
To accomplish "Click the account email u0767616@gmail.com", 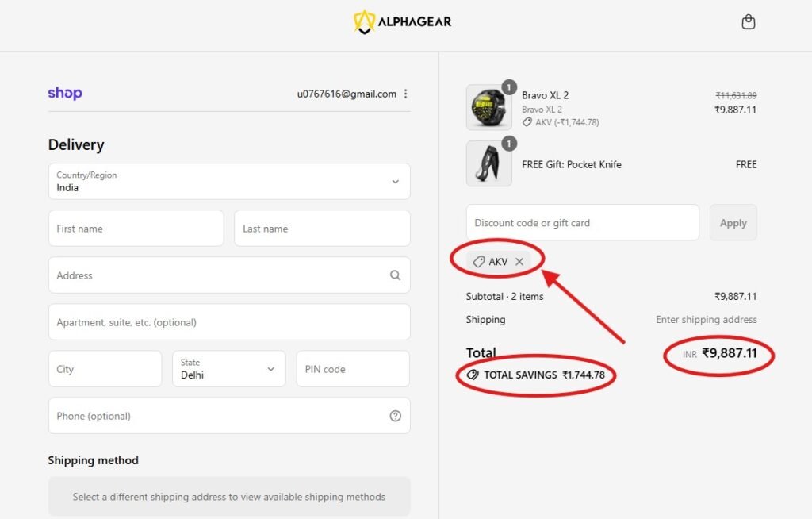I will pyautogui.click(x=347, y=94).
